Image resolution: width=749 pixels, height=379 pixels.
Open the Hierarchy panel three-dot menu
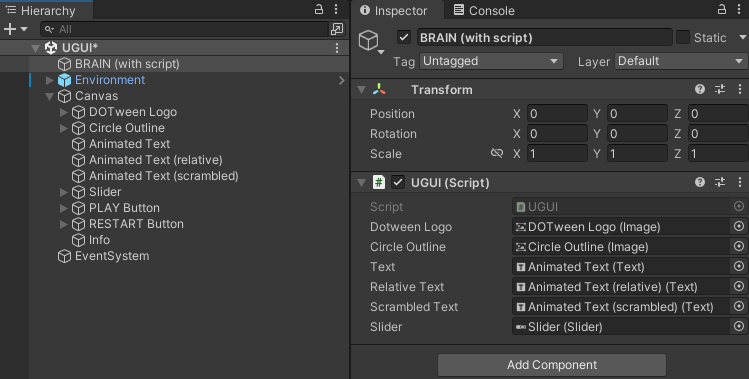click(x=336, y=9)
